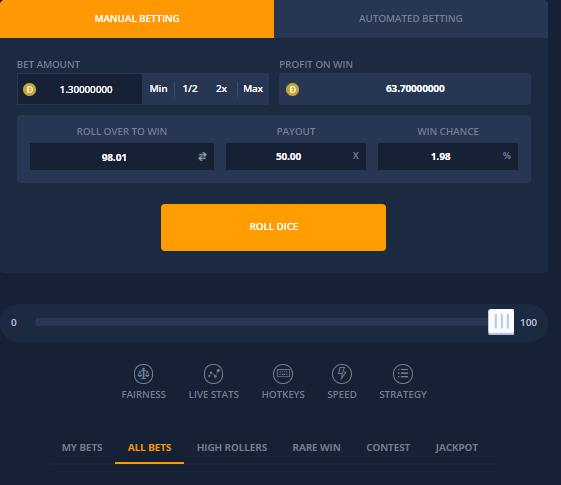
Task: Focus the Bet Amount input field
Action: (x=80, y=89)
